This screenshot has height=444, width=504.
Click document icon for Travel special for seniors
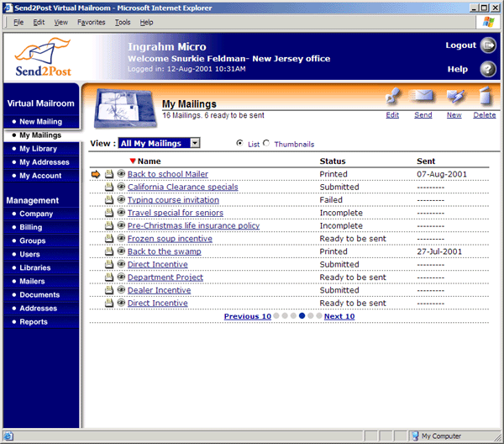(x=109, y=213)
